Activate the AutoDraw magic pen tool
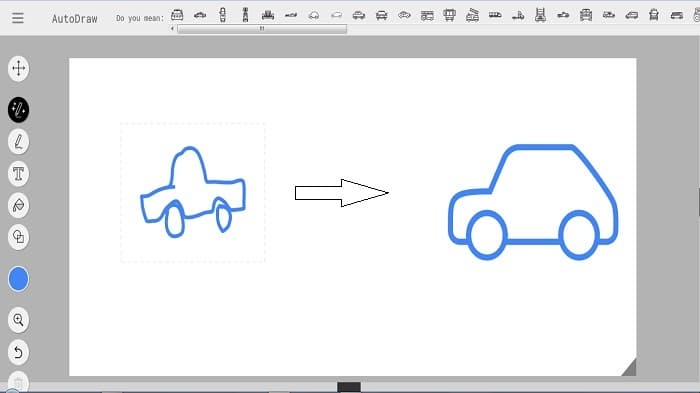The image size is (700, 393). pyautogui.click(x=18, y=109)
